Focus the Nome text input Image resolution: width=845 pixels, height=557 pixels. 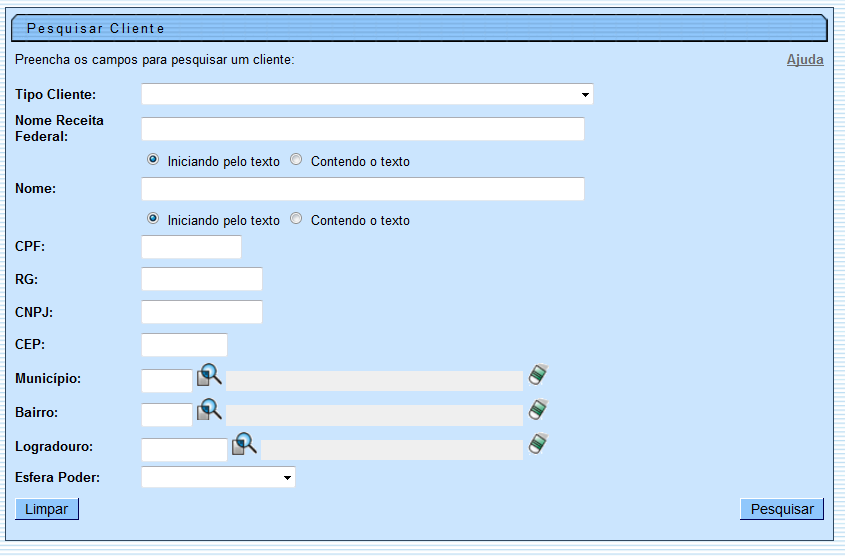pyautogui.click(x=363, y=189)
